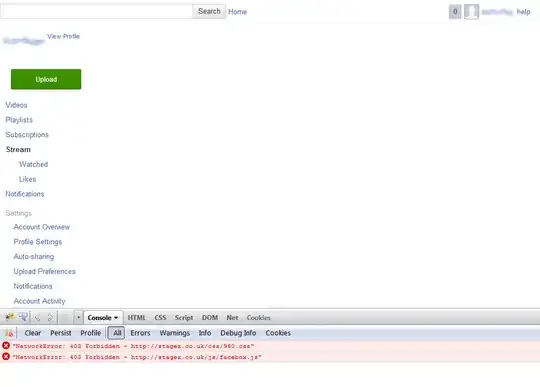
Task: Filter console by Cookies
Action: pos(278,333)
